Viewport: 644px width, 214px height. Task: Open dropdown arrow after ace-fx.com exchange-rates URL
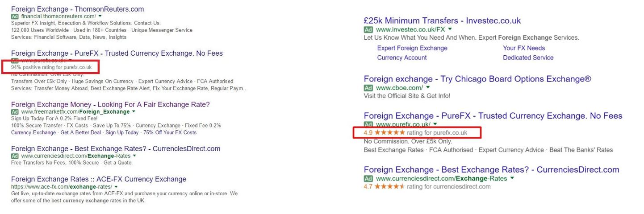(116, 186)
